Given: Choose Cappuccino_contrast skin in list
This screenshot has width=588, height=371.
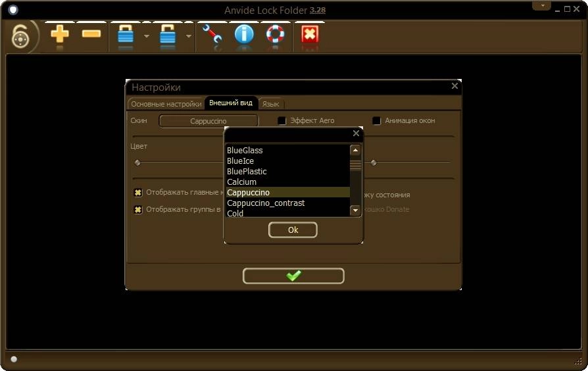Looking at the screenshot, I should coord(287,203).
